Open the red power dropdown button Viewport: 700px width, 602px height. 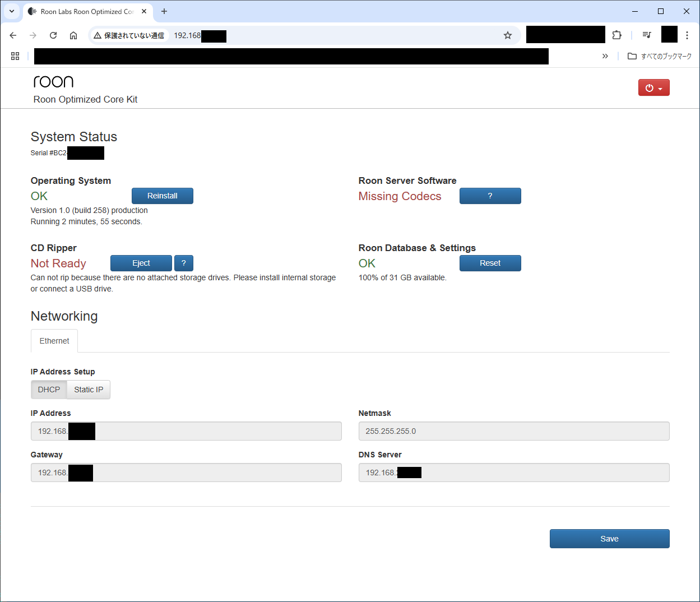pyautogui.click(x=653, y=87)
